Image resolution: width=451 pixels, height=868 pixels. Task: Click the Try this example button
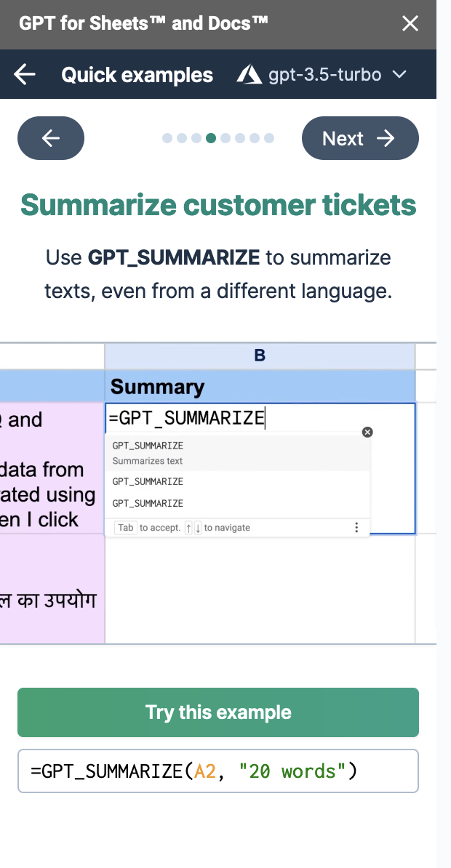pos(218,712)
